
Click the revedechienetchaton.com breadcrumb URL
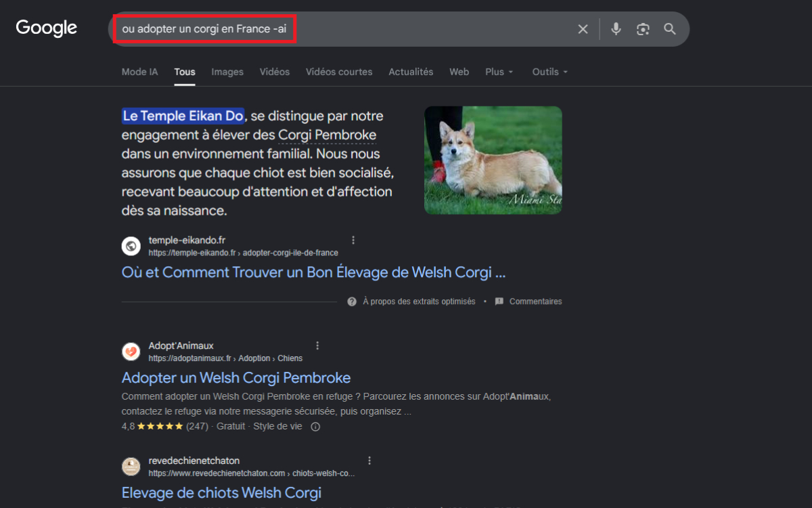(x=252, y=473)
